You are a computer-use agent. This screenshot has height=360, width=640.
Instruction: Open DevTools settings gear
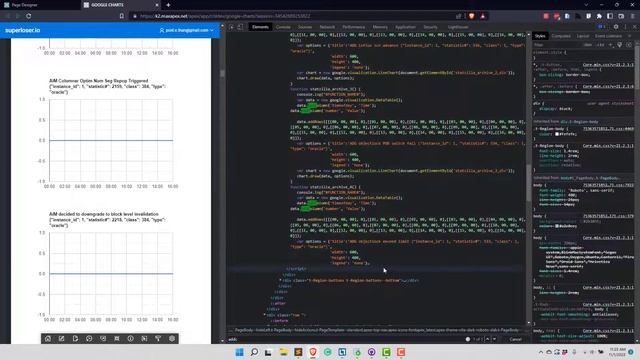pos(616,27)
